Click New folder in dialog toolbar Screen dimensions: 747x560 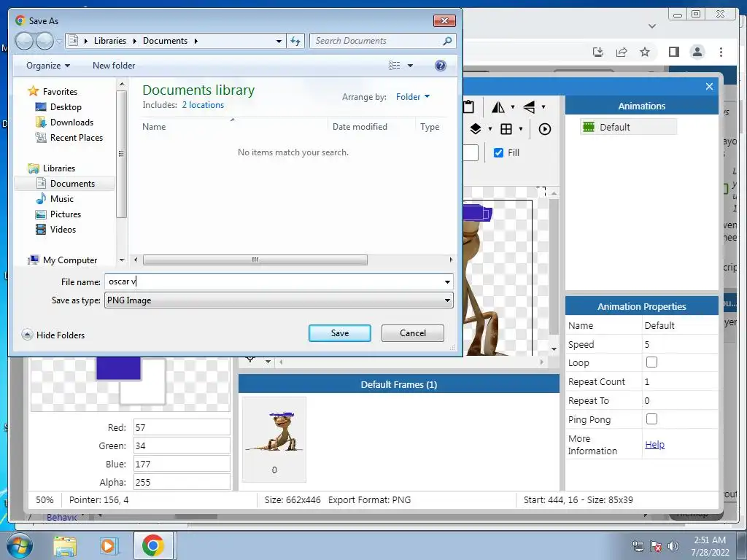pyautogui.click(x=114, y=66)
